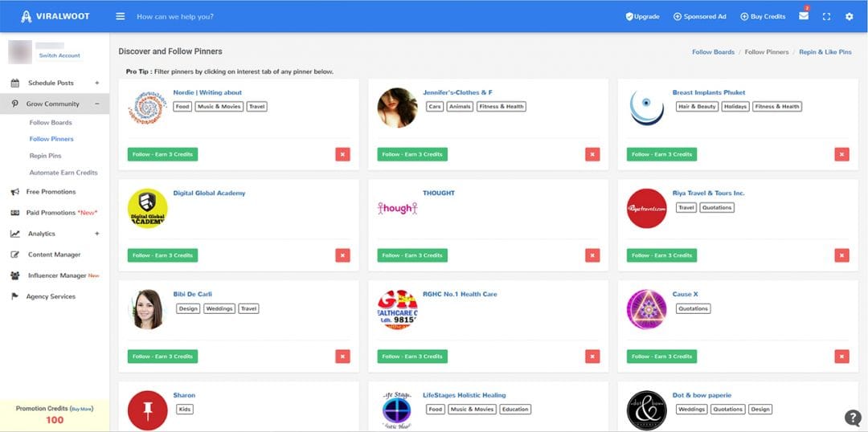Open Paid Promotions menu item
868x432 pixels.
coord(53,213)
